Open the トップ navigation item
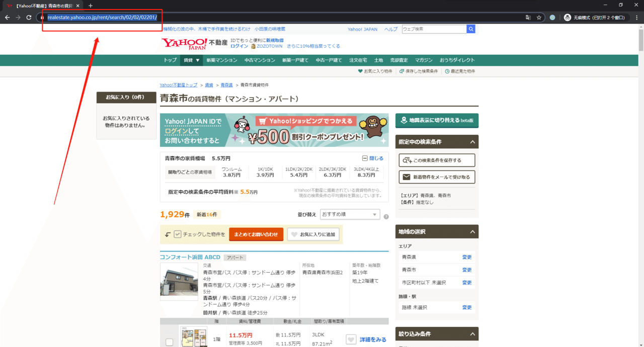The width and height of the screenshot is (644, 347). [170, 60]
